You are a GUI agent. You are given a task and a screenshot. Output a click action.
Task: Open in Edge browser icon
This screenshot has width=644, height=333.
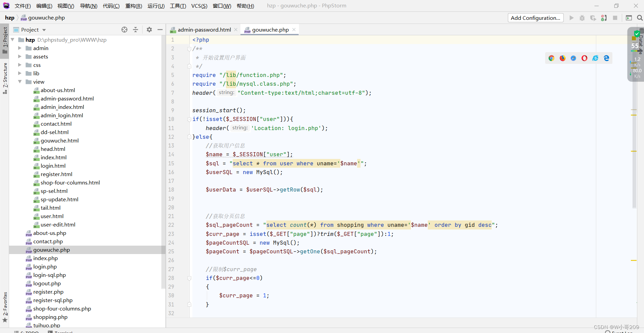coord(606,58)
